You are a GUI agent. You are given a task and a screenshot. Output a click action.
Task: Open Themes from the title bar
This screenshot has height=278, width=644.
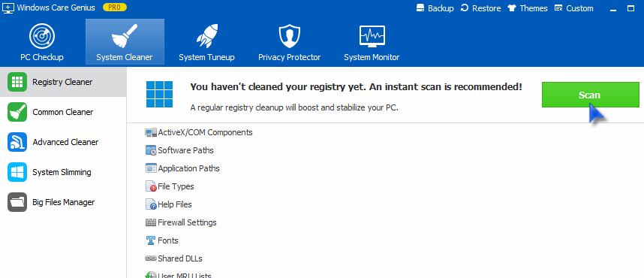528,8
